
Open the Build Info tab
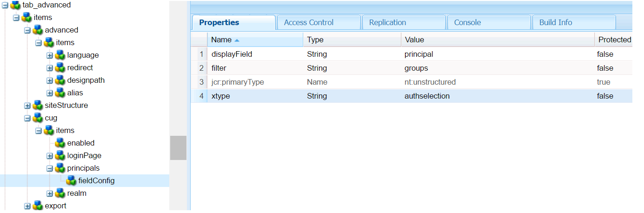point(556,22)
